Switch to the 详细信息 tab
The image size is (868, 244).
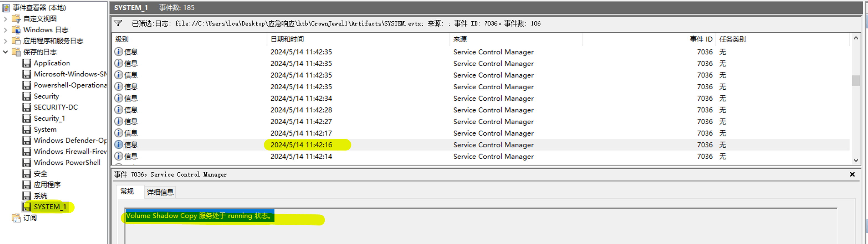[160, 192]
